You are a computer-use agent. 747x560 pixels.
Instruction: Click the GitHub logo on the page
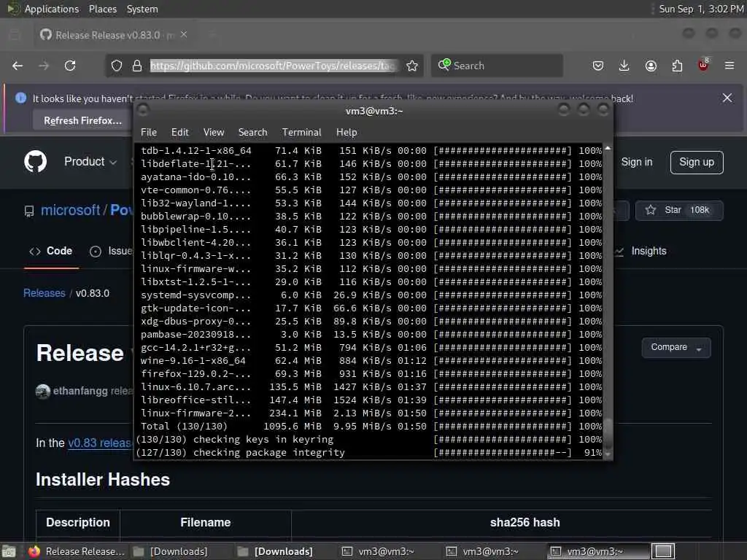(x=35, y=161)
